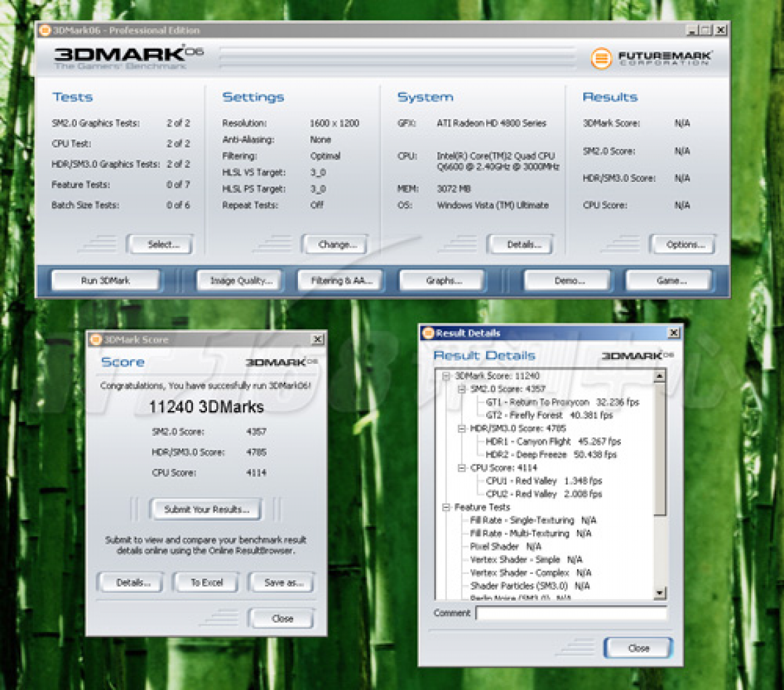Select Fill Rate - Multi-Texturing row
784x690 pixels.
tap(531, 534)
